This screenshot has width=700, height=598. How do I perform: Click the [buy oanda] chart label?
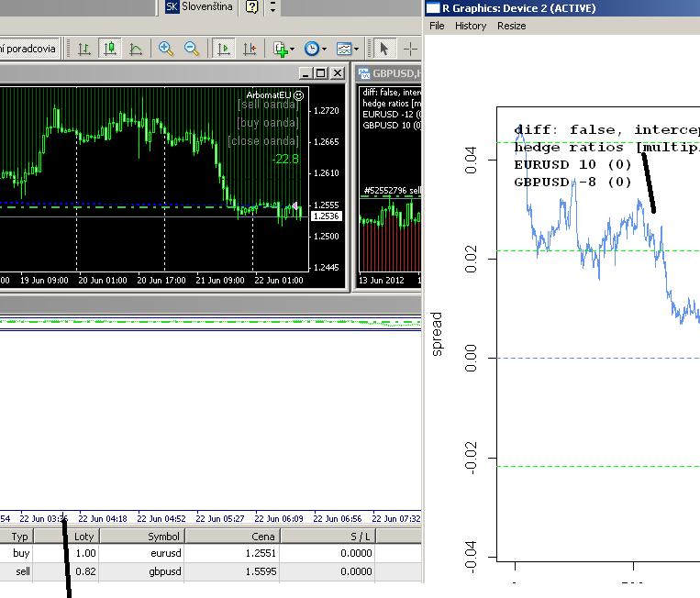click(267, 123)
